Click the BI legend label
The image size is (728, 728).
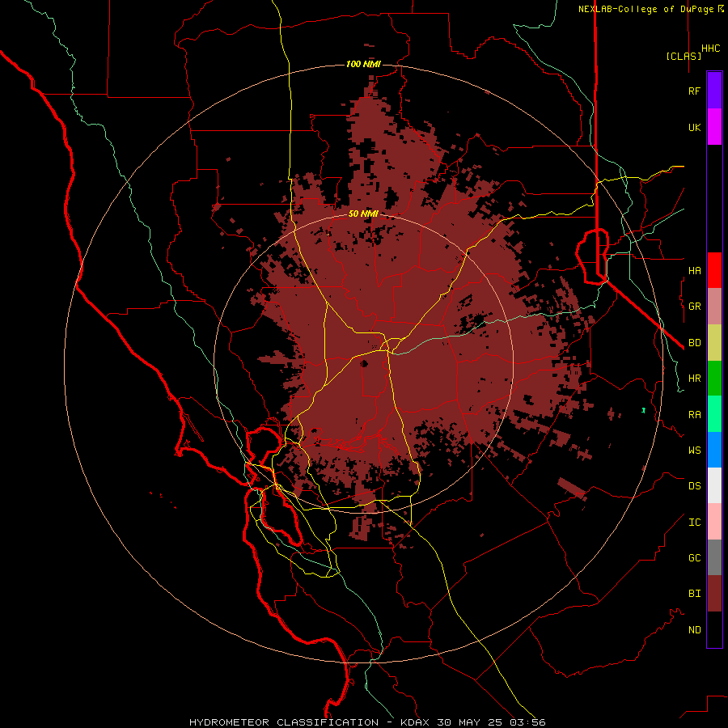pyautogui.click(x=694, y=594)
